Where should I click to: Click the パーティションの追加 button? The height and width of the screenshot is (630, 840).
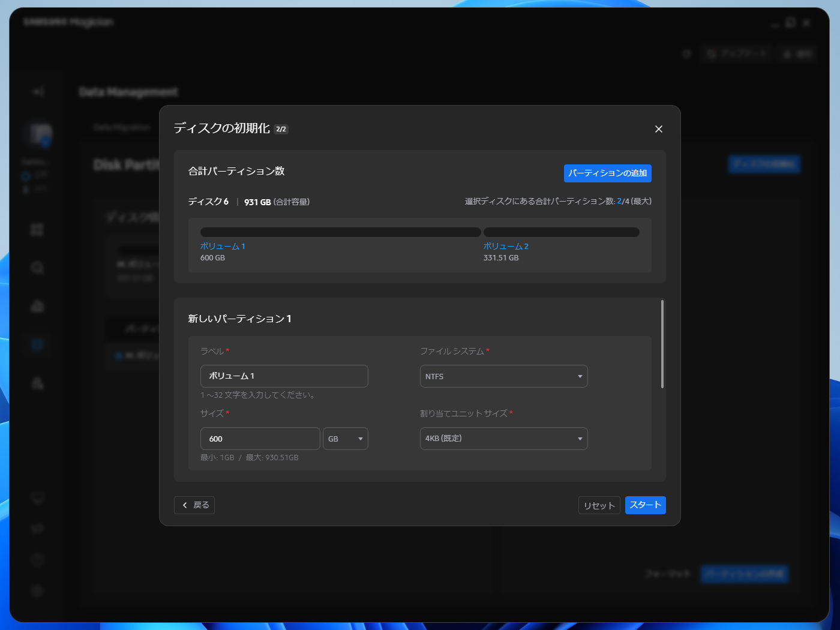(x=608, y=173)
